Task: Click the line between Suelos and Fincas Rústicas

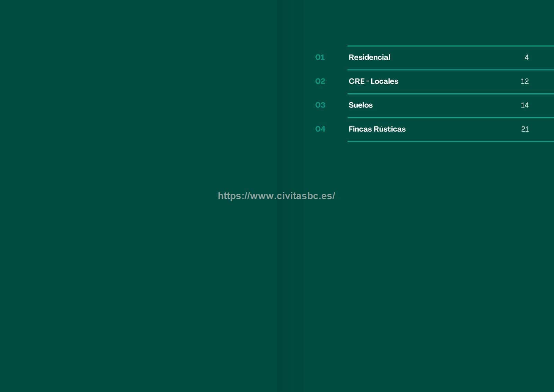Action: click(x=450, y=117)
